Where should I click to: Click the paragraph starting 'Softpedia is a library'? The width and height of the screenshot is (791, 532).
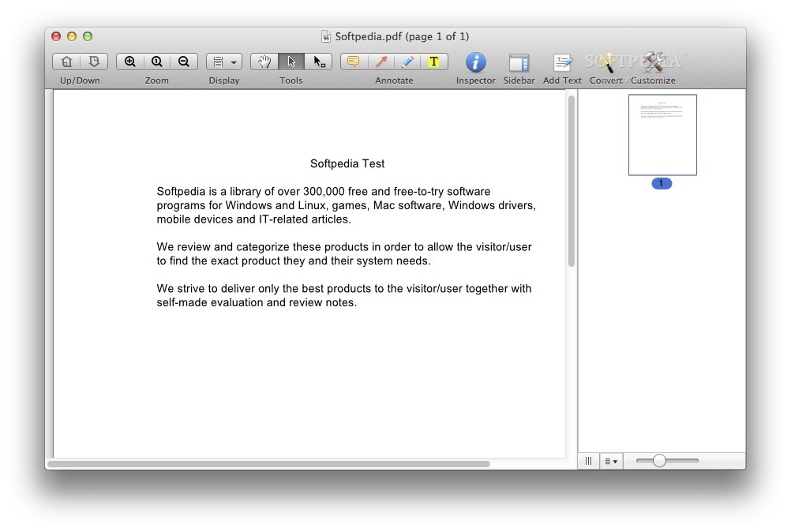coord(346,205)
